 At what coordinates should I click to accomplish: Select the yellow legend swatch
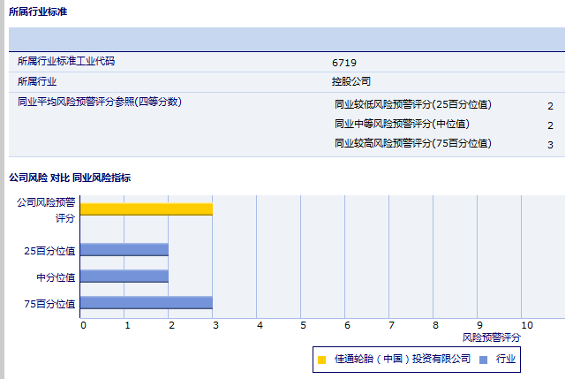321,360
